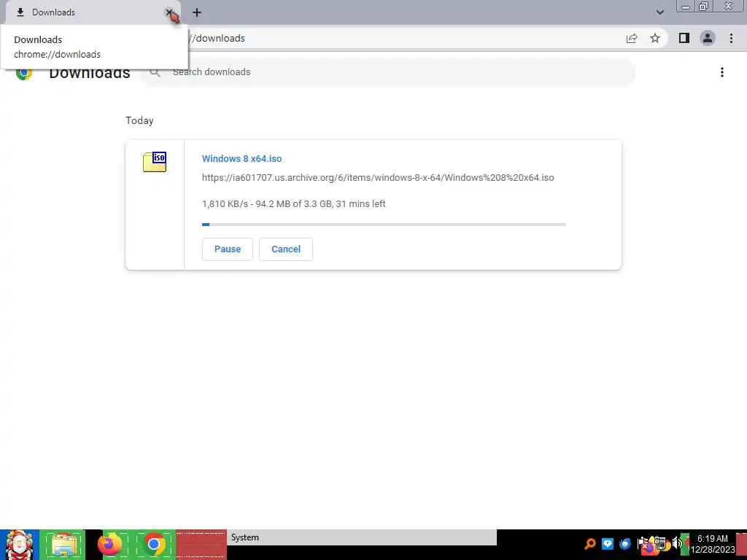Pause the Windows 8 ISO download
The image size is (747, 560).
228,249
